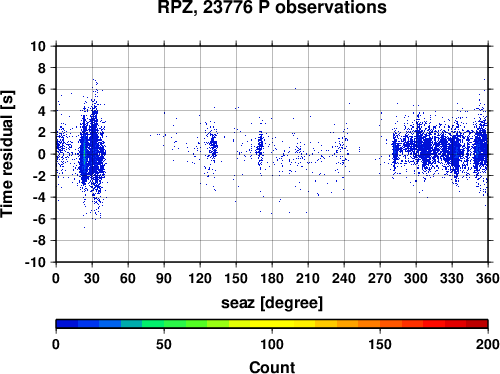Click x-axis tick label '180'
500x374 pixels.
coord(272,278)
